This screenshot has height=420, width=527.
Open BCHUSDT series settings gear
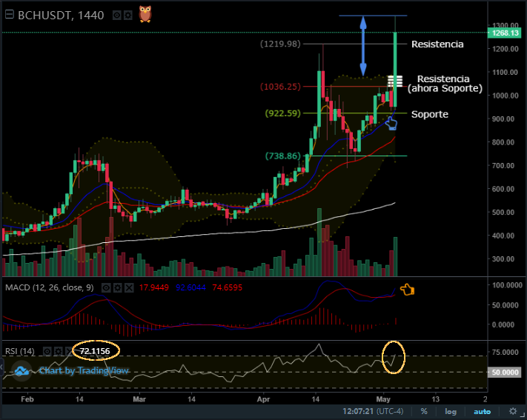[127, 15]
